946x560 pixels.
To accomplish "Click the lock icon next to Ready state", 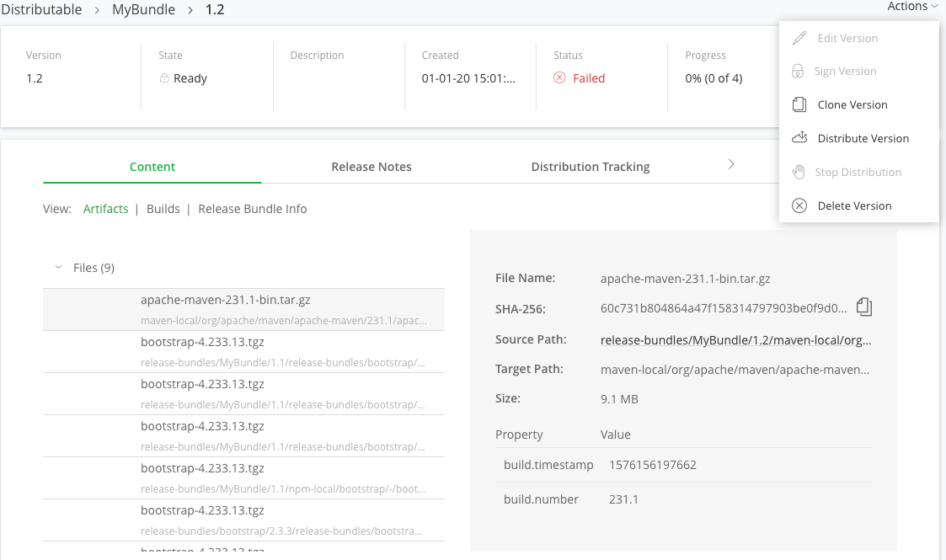I will tap(164, 77).
